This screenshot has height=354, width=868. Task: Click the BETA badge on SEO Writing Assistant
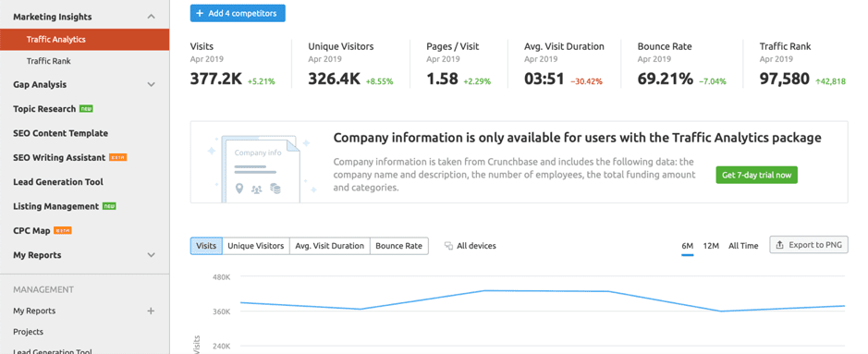pos(118,158)
